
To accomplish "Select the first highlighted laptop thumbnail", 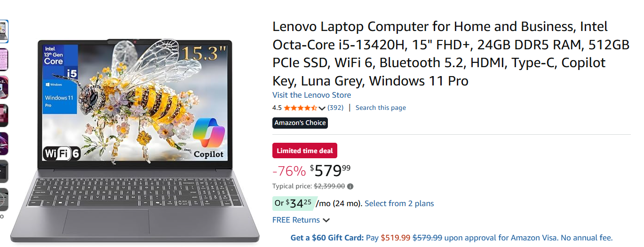I will (3, 31).
